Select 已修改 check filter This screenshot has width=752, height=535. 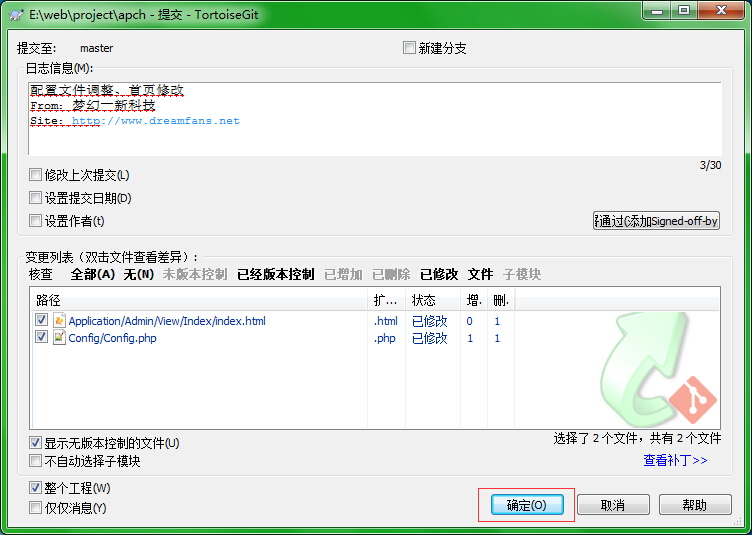point(439,274)
